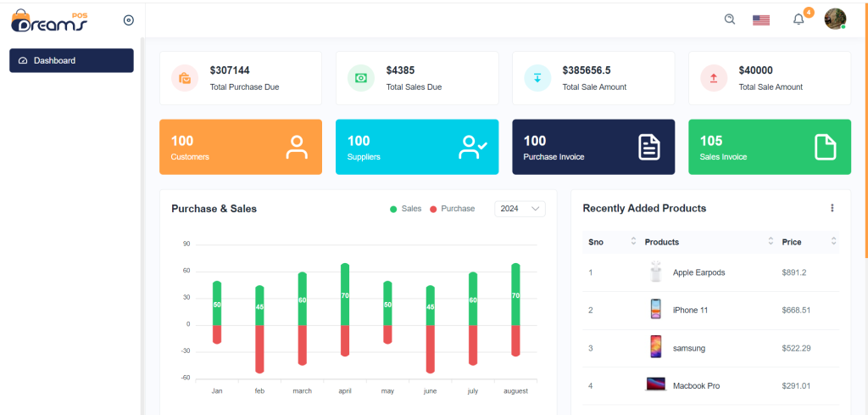This screenshot has width=868, height=415.
Task: Toggle Sales series in chart legend
Action: coord(406,209)
